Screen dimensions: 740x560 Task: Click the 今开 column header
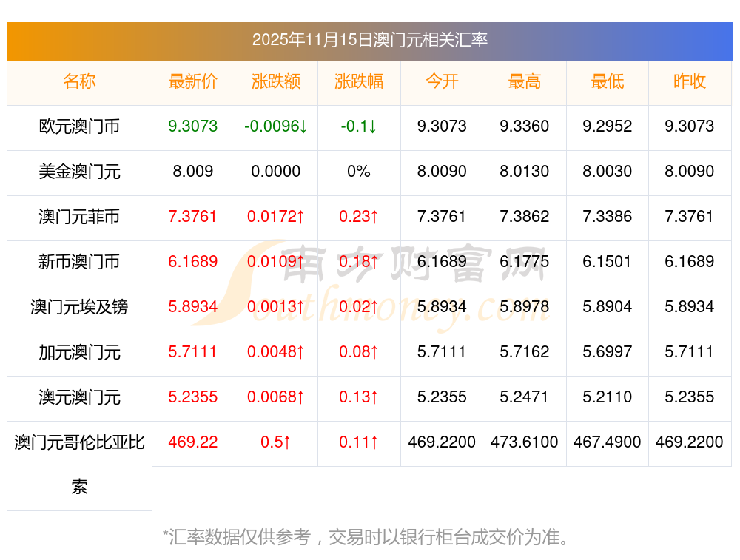442,81
